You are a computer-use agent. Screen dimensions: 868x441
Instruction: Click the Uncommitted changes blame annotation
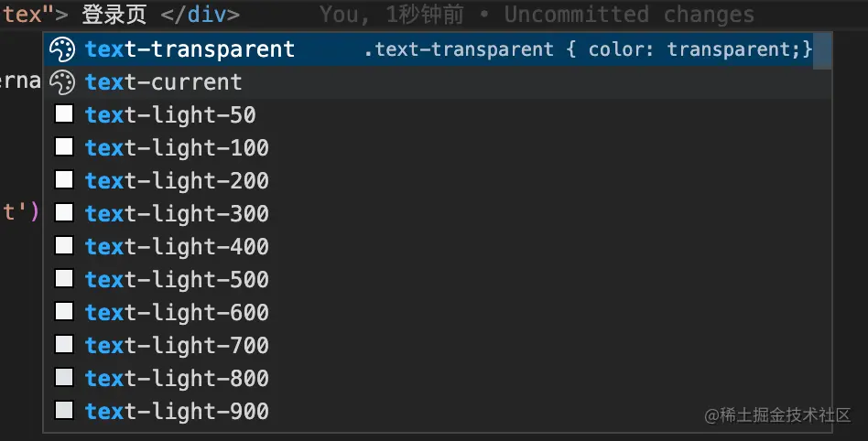point(629,15)
